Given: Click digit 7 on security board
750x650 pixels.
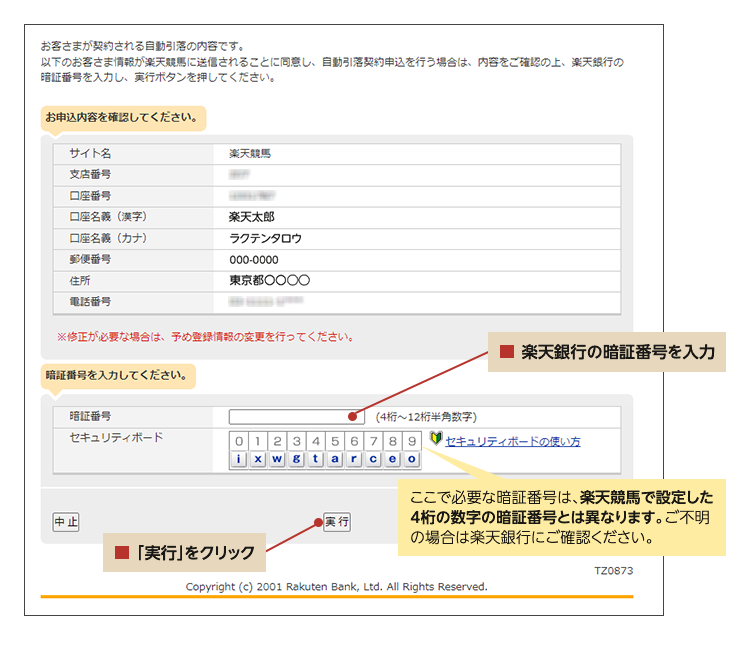Looking at the screenshot, I should click(x=373, y=441).
